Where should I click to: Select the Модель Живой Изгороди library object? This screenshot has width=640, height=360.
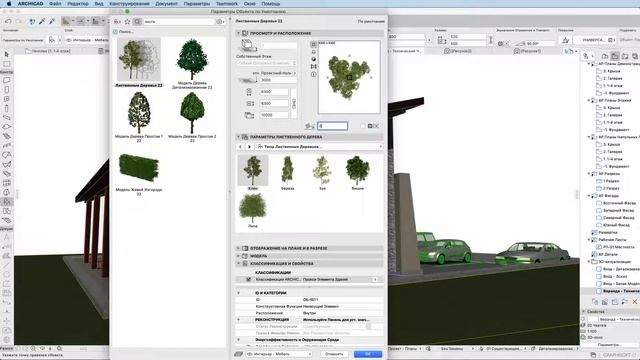pyautogui.click(x=139, y=174)
